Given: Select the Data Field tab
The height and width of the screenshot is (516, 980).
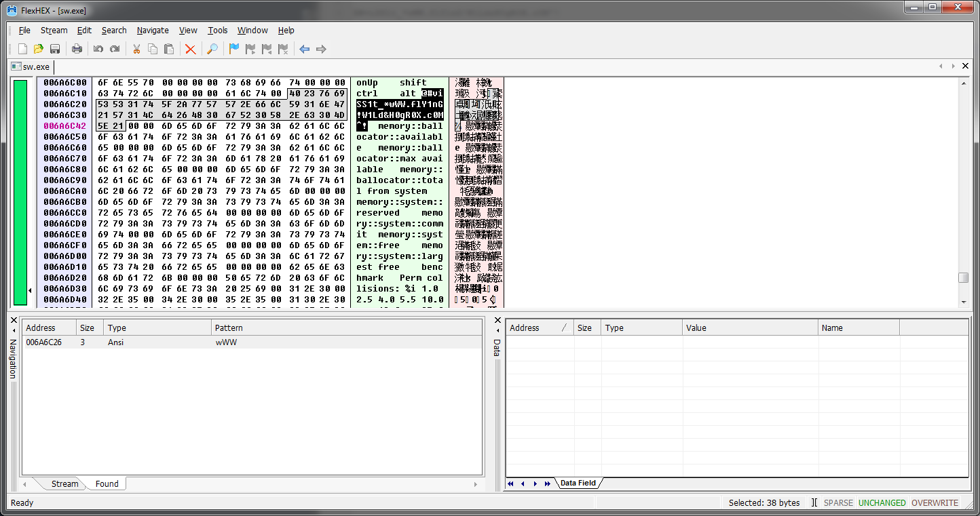Looking at the screenshot, I should 578,483.
